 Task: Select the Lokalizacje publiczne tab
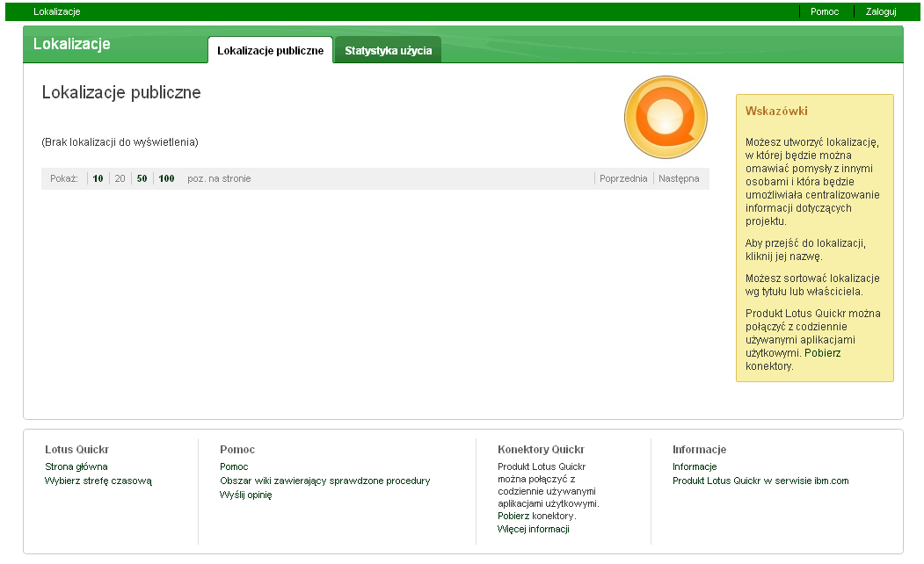click(x=270, y=51)
